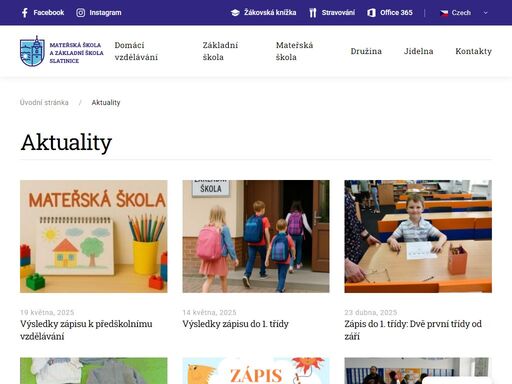Click the Stravování cutlery icon
The height and width of the screenshot is (384, 512).
tap(313, 13)
